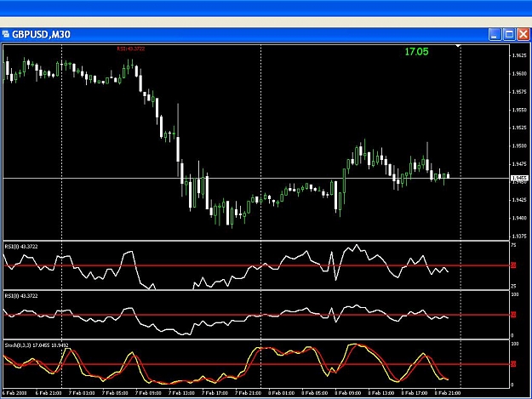The image size is (532, 399).
Task: Click the 8 Feb 09:00 time label
Action: 348,393
